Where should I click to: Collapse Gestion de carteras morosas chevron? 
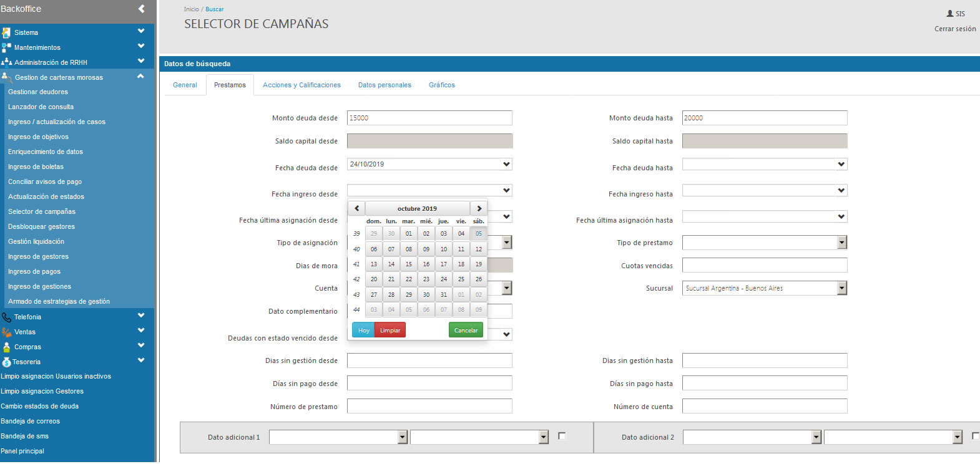(141, 75)
